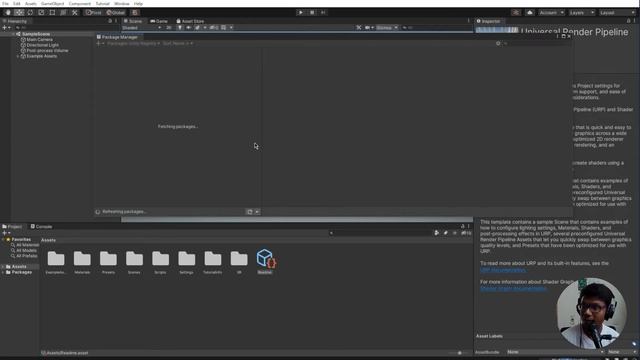640x360 pixels.
Task: Select the Inspector tab
Action: tap(488, 21)
